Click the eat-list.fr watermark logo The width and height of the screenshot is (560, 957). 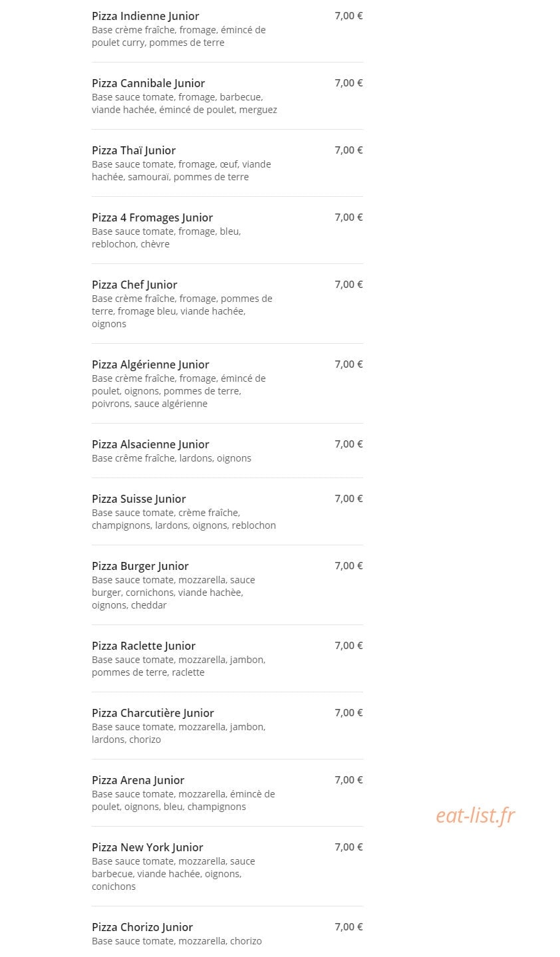(476, 815)
